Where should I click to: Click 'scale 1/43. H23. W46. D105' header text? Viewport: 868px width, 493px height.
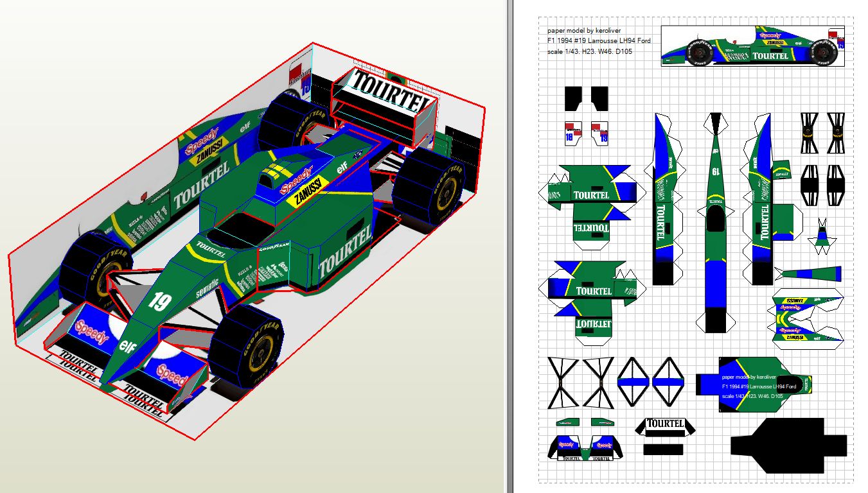589,51
